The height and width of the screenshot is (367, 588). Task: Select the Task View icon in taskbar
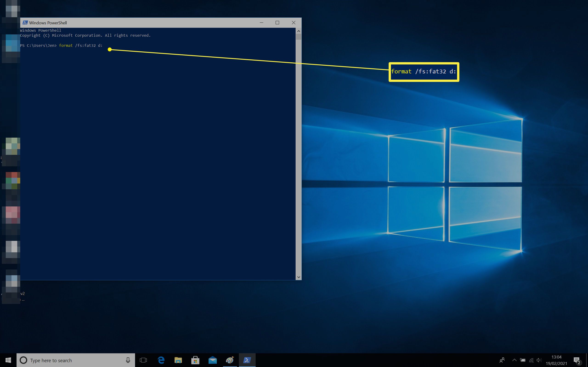(x=143, y=360)
